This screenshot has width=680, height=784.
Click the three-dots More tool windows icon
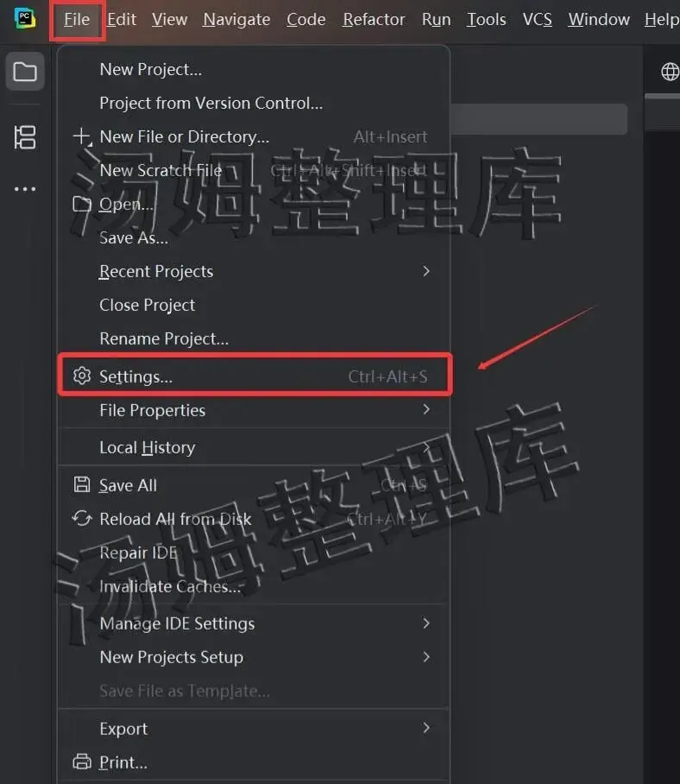pos(25,189)
